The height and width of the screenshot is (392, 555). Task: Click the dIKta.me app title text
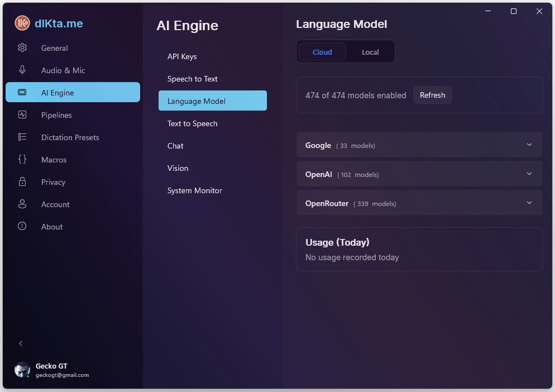(59, 23)
